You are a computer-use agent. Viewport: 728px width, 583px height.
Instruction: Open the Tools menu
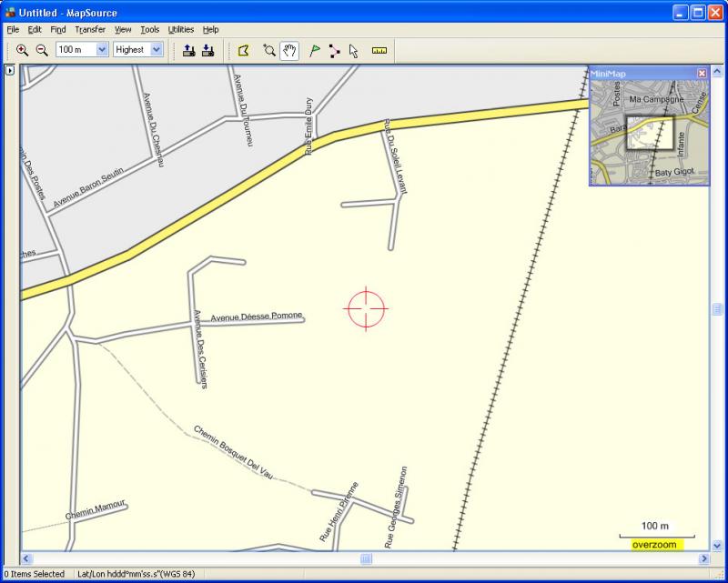(150, 30)
